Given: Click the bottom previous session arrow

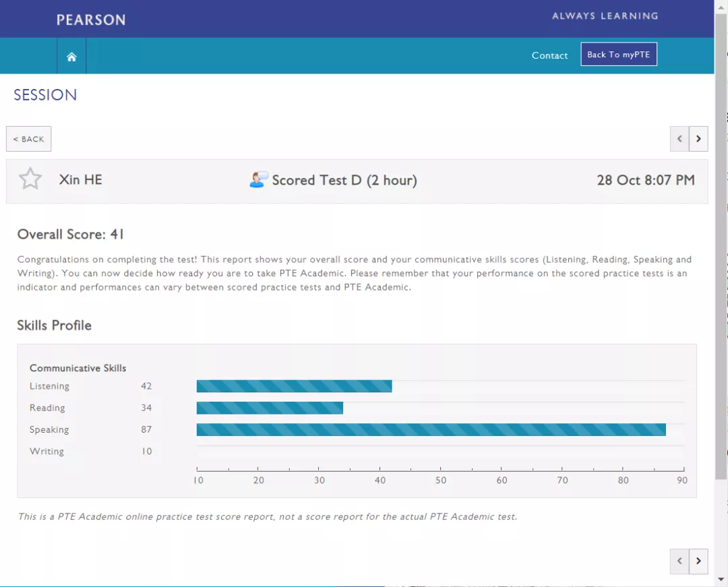Looking at the screenshot, I should [x=679, y=561].
